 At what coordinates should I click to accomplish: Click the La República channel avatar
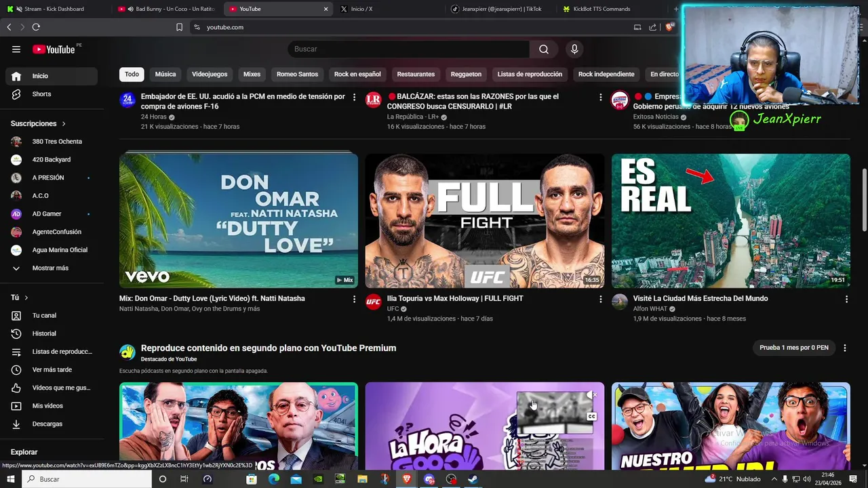tap(374, 100)
